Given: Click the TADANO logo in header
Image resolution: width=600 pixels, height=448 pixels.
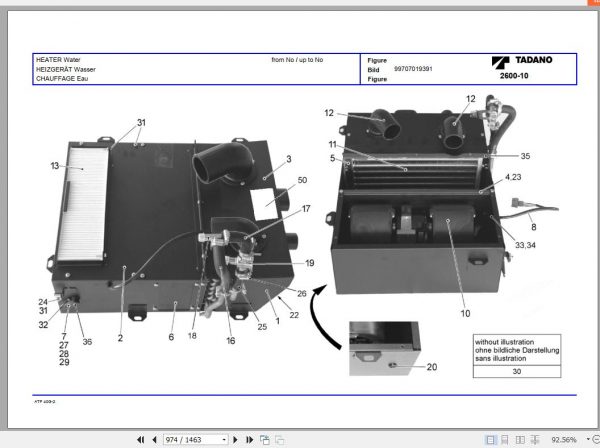Looking at the screenshot, I should tap(522, 61).
